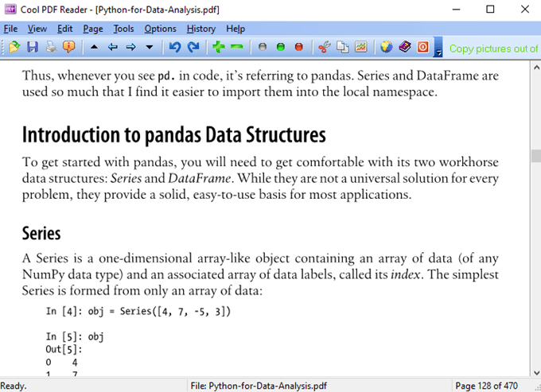Screen dimensions: 541x392
Task: Open the Help menu
Action: [235, 29]
